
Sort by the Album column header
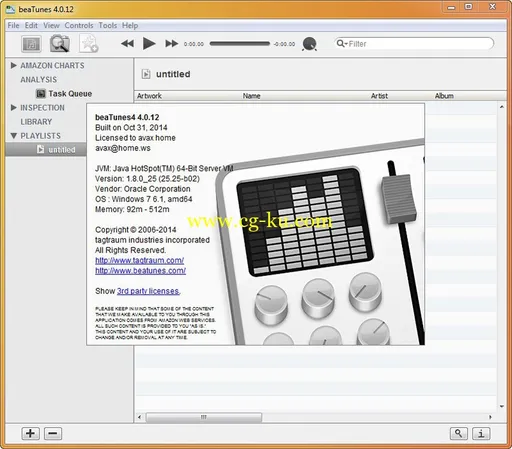coord(444,96)
